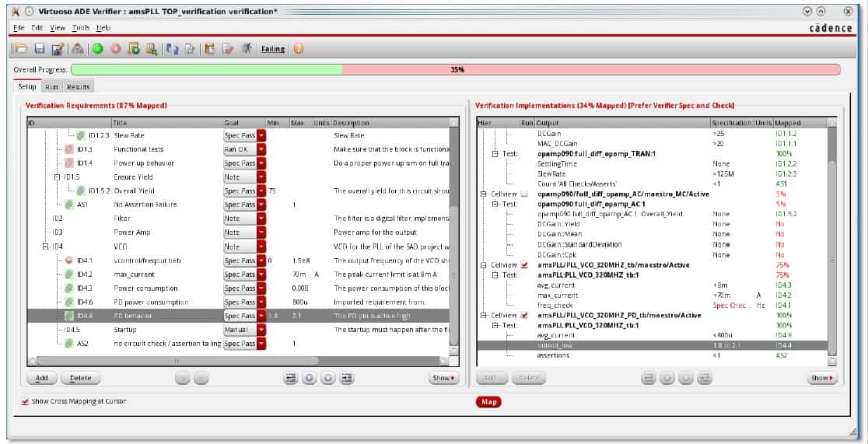Click Add button under Verification Requirements
This screenshot has width=868, height=444.
click(42, 378)
